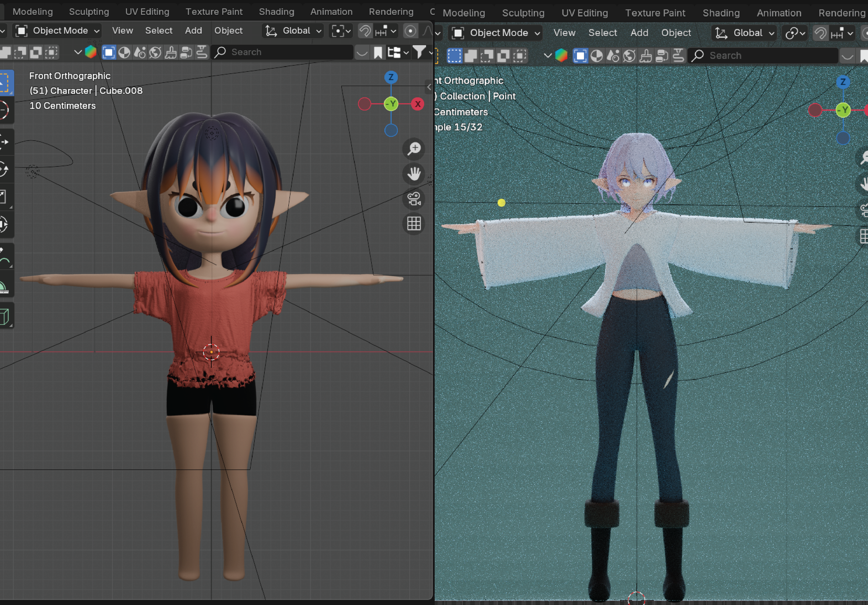The height and width of the screenshot is (605, 868).
Task: Open Select menu in right window
Action: 603,33
